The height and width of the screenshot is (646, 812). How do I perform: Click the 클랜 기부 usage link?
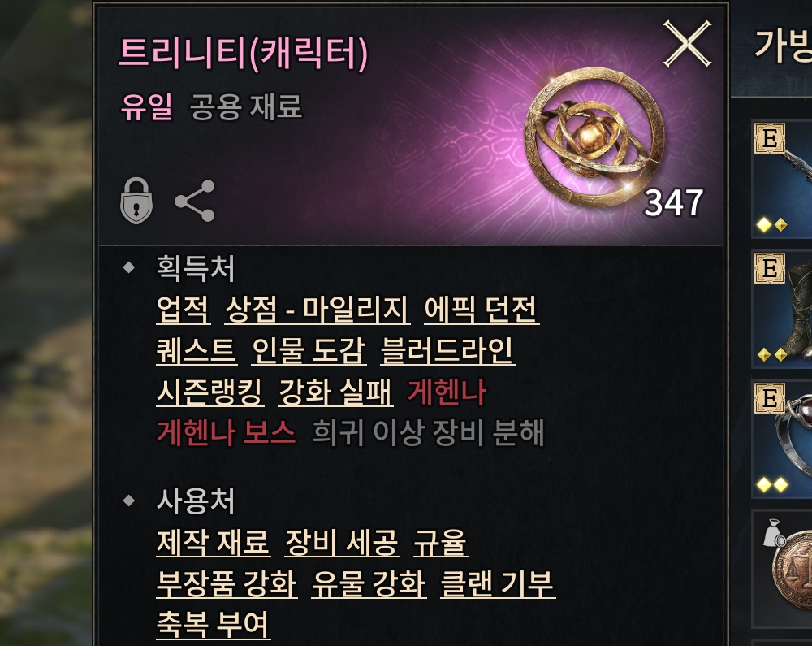[498, 583]
